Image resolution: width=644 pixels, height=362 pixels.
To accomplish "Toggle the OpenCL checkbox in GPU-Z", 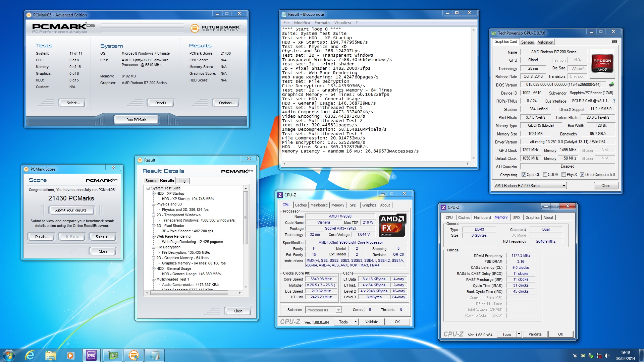I will (524, 175).
